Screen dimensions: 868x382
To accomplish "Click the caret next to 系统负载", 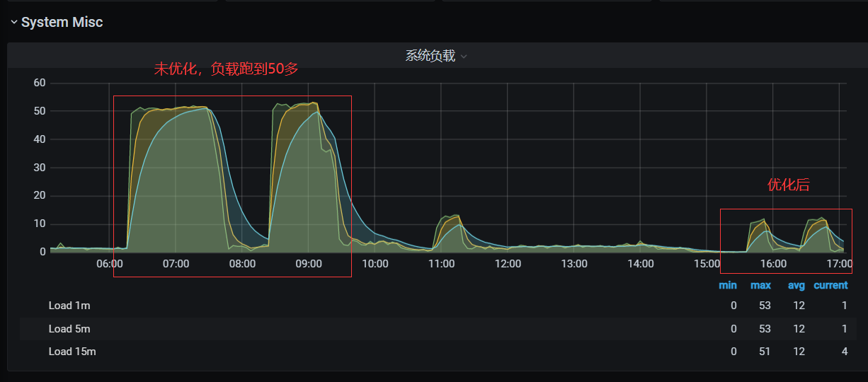I will click(x=464, y=57).
